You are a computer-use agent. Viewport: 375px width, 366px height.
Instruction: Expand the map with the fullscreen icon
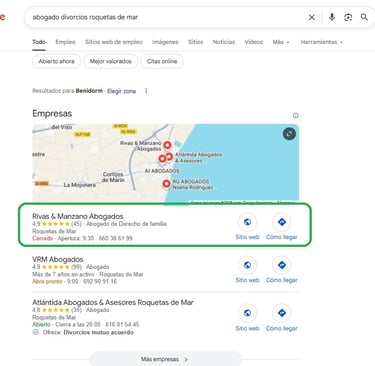pyautogui.click(x=289, y=134)
